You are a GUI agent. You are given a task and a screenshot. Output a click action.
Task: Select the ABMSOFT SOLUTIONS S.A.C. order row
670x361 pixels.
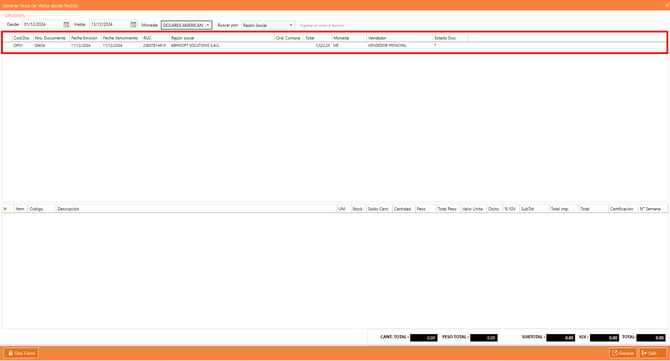(x=334, y=45)
